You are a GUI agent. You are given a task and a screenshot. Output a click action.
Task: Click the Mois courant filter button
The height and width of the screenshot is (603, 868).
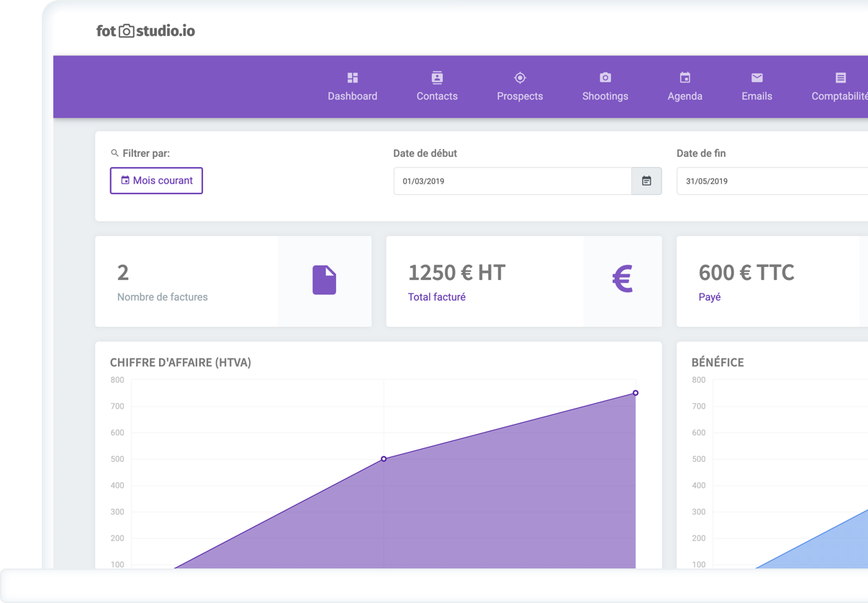pyautogui.click(x=156, y=181)
